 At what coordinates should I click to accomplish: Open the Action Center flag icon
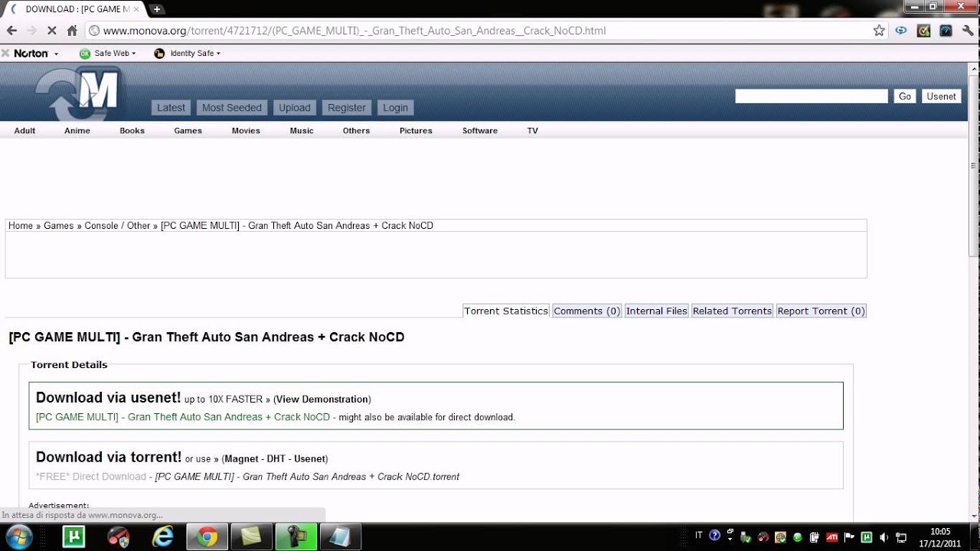coord(849,537)
